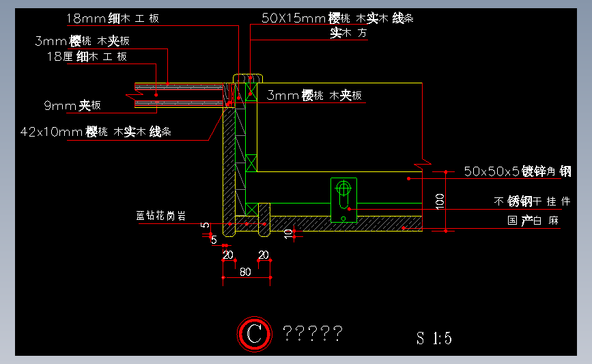Select the "蓝钻花岗岩" label

point(161,216)
